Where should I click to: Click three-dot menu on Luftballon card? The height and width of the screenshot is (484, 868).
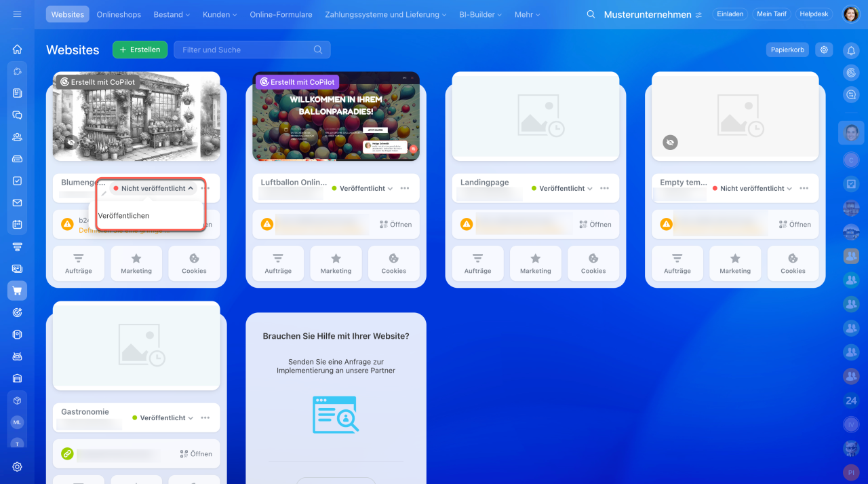pyautogui.click(x=405, y=189)
